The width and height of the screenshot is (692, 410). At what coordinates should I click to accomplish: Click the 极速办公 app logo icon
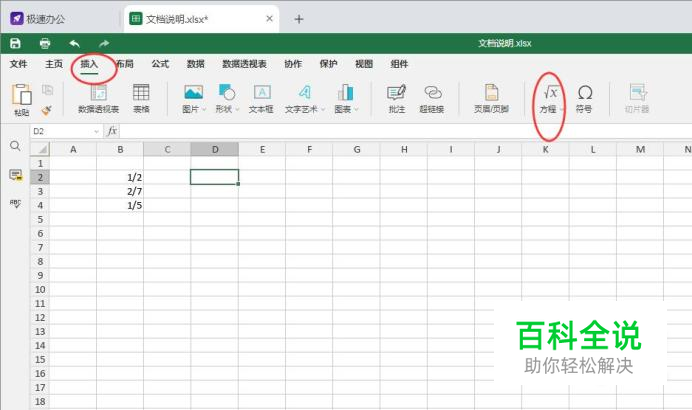pyautogui.click(x=17, y=19)
